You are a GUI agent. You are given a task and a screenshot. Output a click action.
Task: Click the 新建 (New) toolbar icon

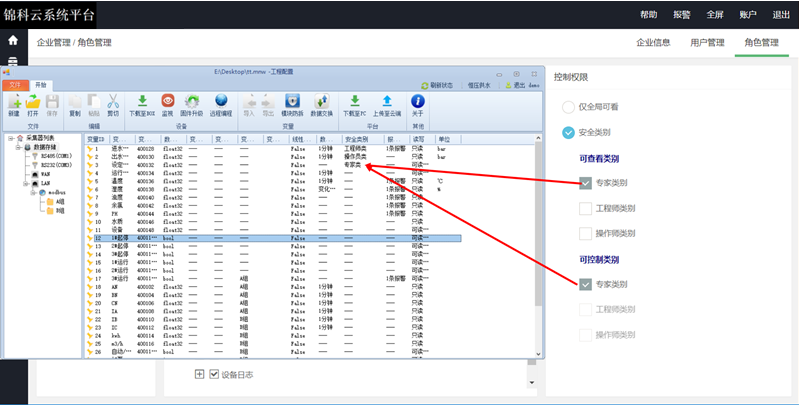[14, 101]
